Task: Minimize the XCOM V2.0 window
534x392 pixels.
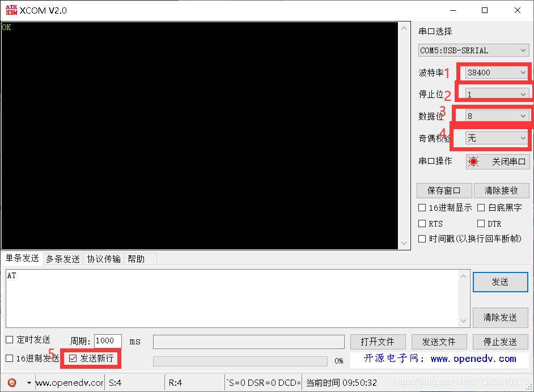Action: pyautogui.click(x=452, y=10)
